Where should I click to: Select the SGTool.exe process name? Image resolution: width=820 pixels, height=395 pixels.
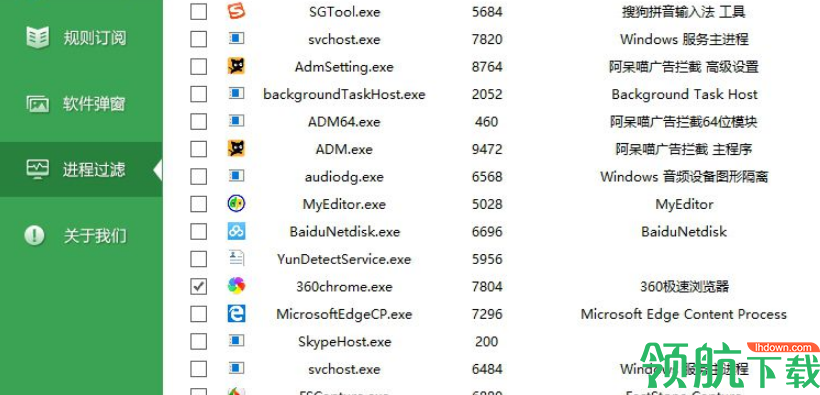coord(344,12)
